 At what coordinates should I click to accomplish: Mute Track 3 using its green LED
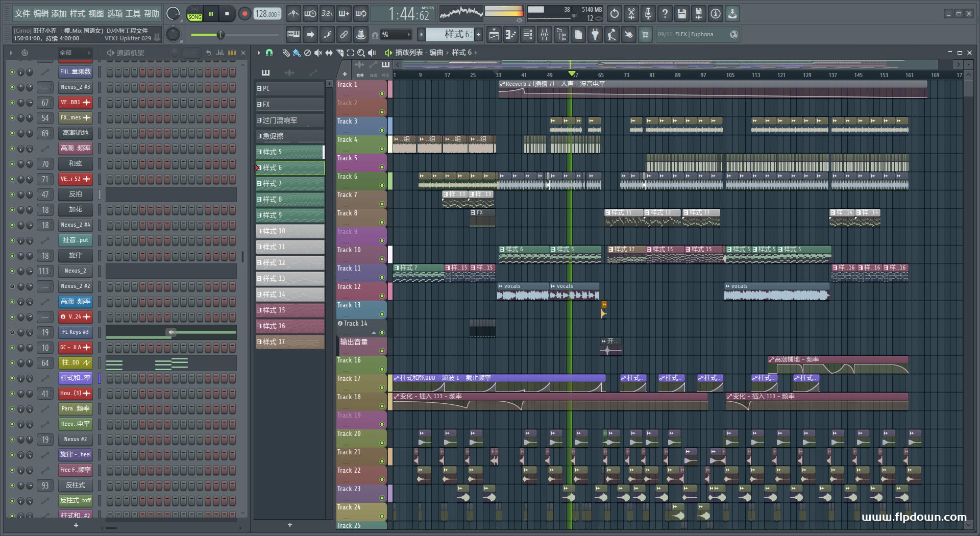point(382,131)
